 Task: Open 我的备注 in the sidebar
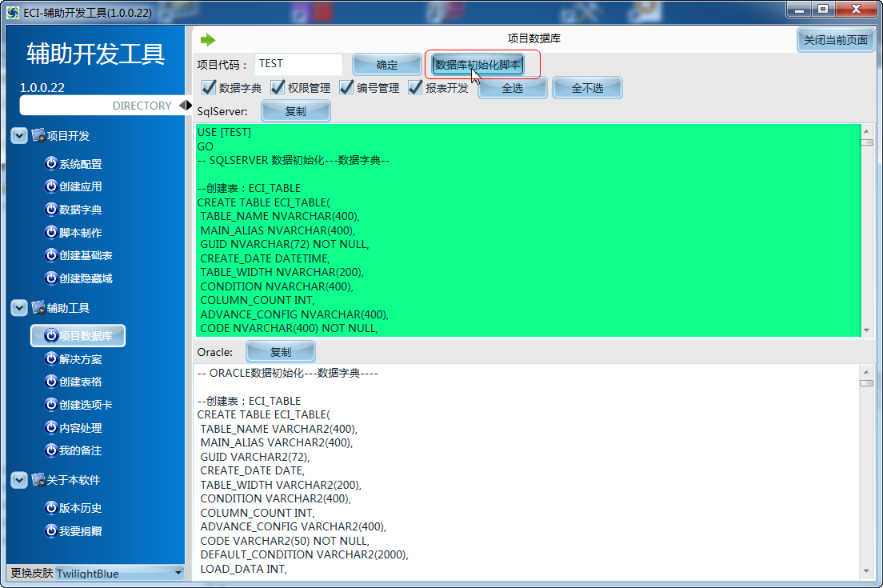click(80, 450)
